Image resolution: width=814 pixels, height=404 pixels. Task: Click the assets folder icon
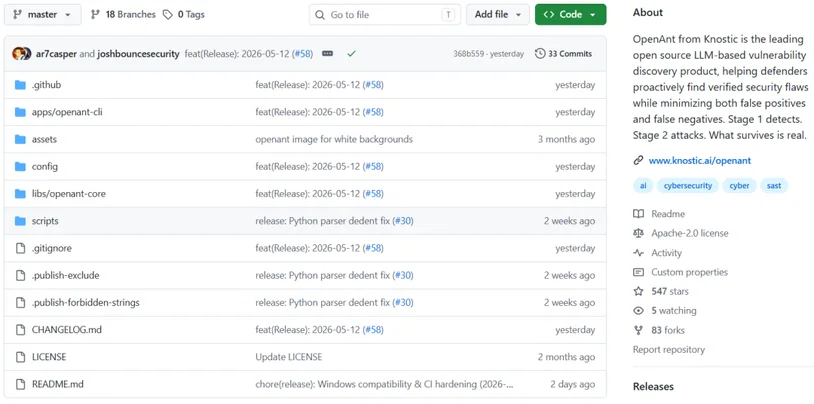tap(20, 139)
